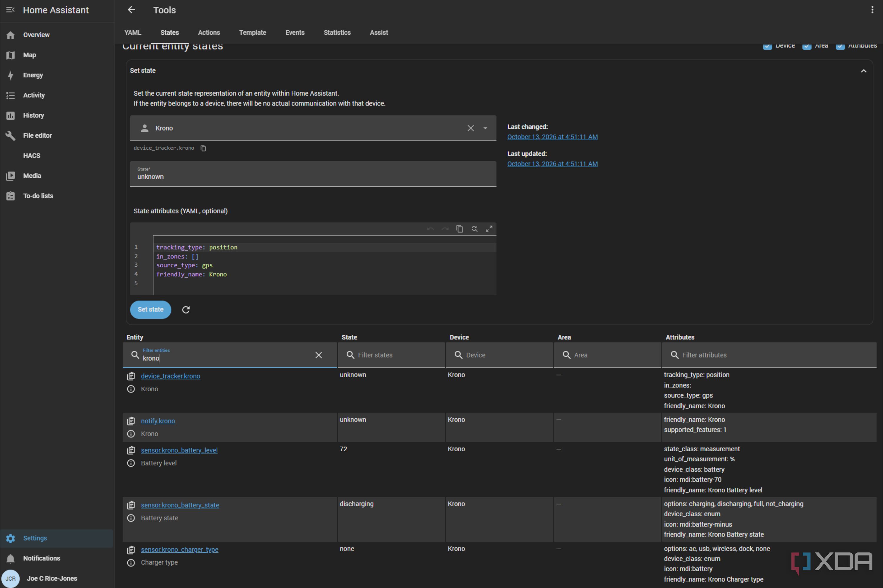The width and height of the screenshot is (883, 588).
Task: Copy entity ID for sensor.krono_charger_type row
Action: (x=131, y=550)
